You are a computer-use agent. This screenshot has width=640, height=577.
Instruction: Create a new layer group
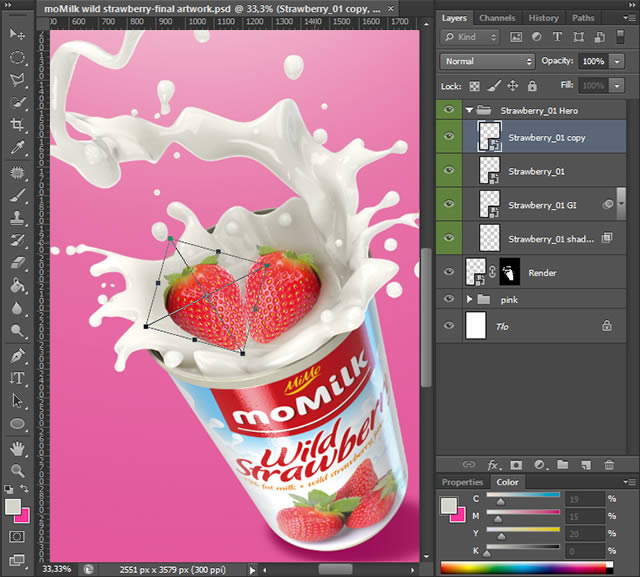click(x=563, y=464)
